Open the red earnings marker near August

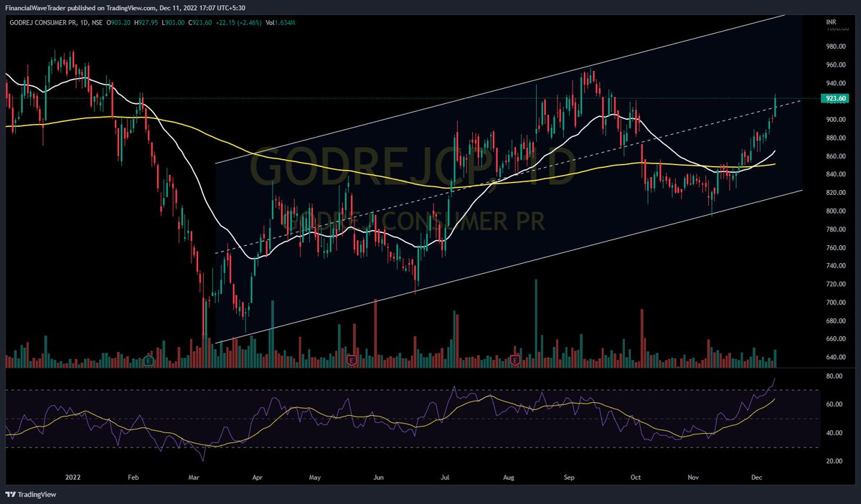click(x=515, y=360)
